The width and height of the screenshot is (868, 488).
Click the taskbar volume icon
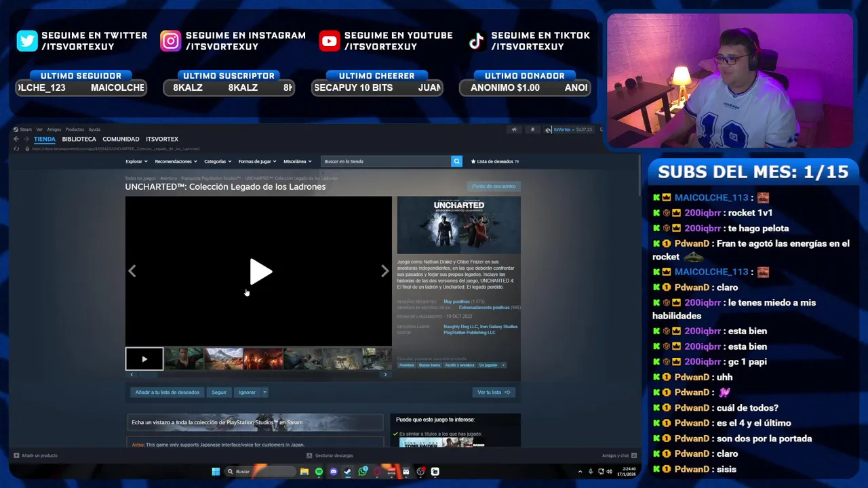click(x=609, y=472)
